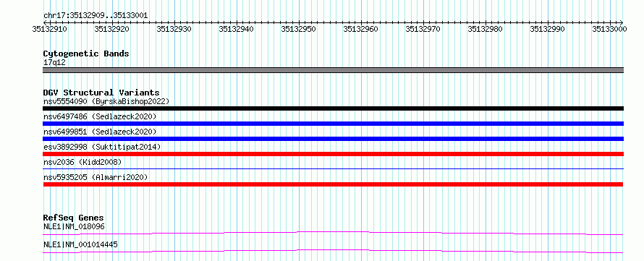Click the blue bar for nsv6497486

pos(333,124)
